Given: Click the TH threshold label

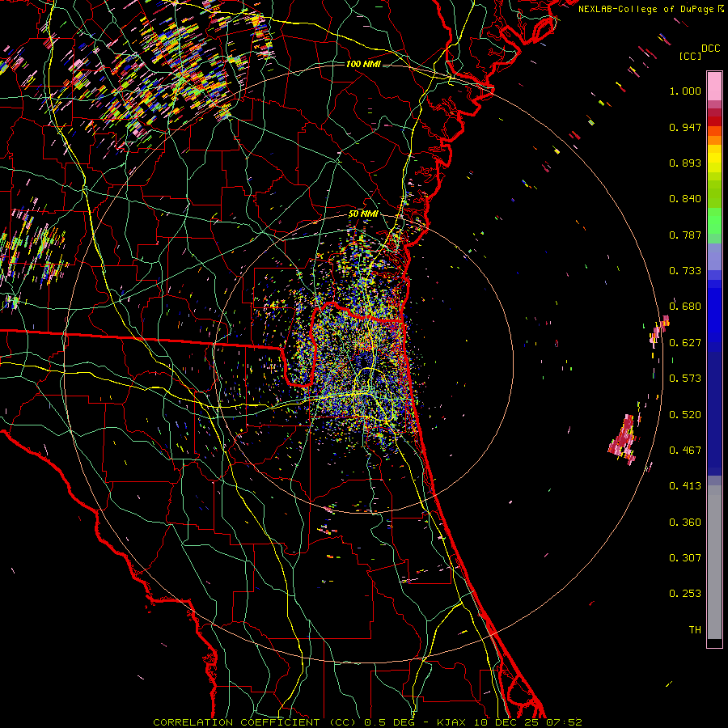Looking at the screenshot, I should click(695, 630).
